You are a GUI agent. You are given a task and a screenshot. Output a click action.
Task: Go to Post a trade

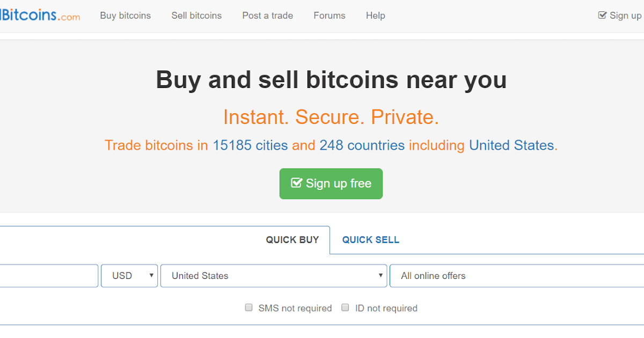267,16
